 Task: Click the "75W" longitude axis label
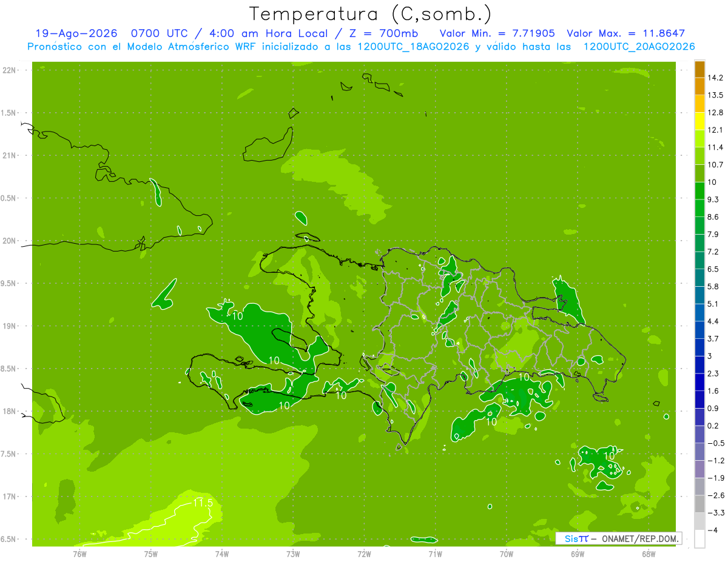pyautogui.click(x=151, y=554)
